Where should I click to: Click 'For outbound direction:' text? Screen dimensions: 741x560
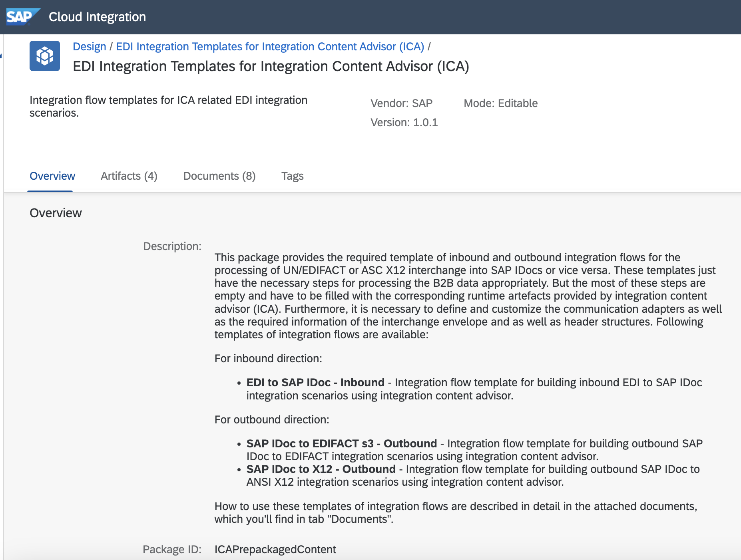(272, 419)
